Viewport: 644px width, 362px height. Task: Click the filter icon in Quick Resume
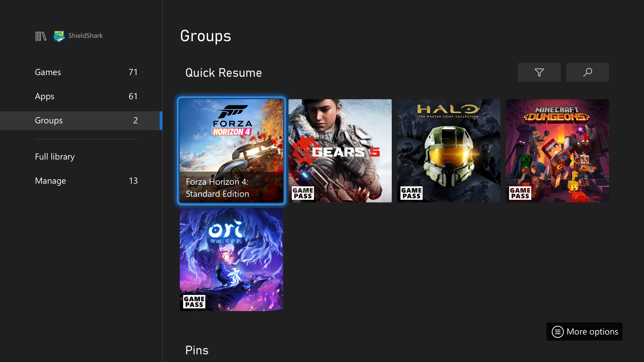click(x=539, y=72)
